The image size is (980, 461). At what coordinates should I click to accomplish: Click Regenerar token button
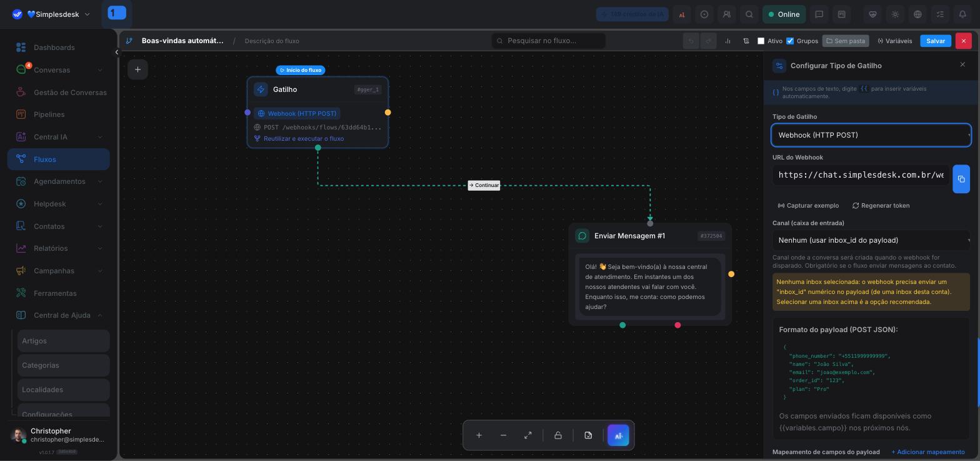[881, 206]
